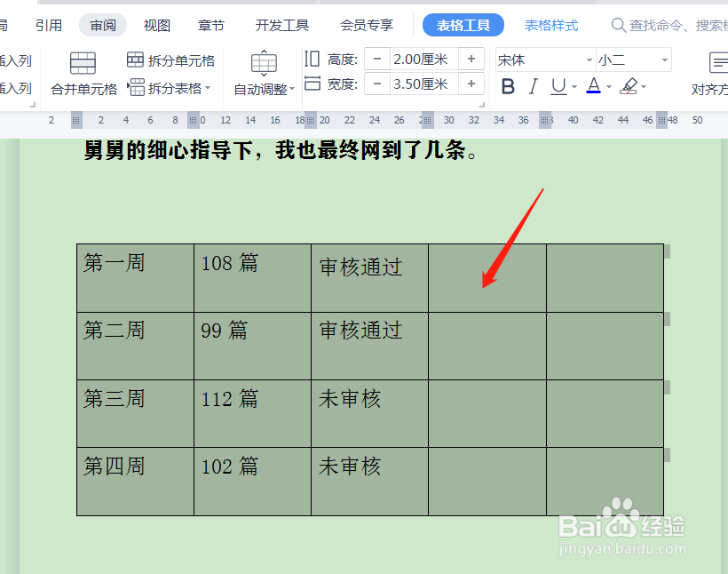The width and height of the screenshot is (728, 574).
Task: Click the row height icon
Action: point(312,59)
